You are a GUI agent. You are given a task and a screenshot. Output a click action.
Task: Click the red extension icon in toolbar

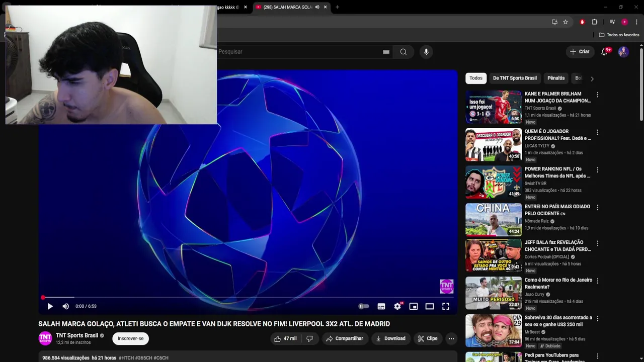pyautogui.click(x=582, y=22)
